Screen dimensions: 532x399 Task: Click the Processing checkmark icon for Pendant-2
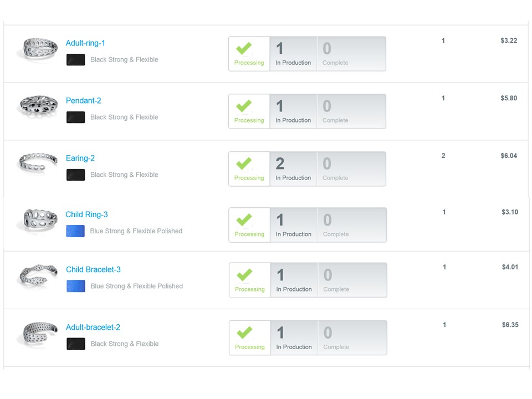244,106
